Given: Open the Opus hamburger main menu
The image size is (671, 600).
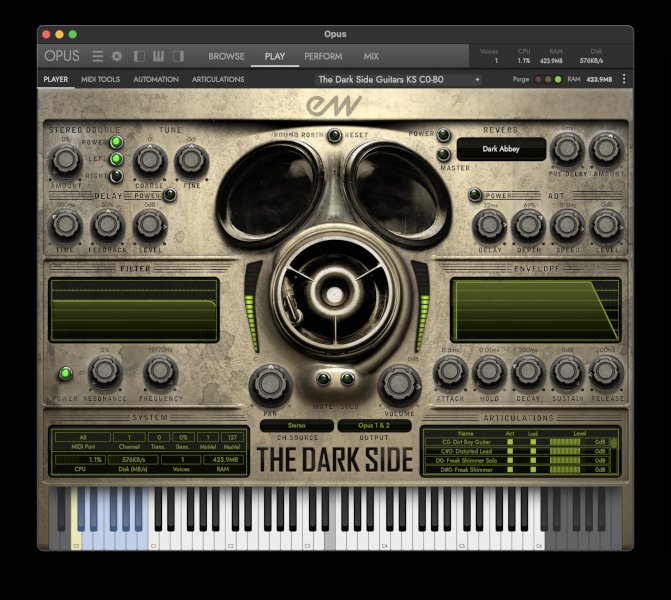Looking at the screenshot, I should point(98,56).
